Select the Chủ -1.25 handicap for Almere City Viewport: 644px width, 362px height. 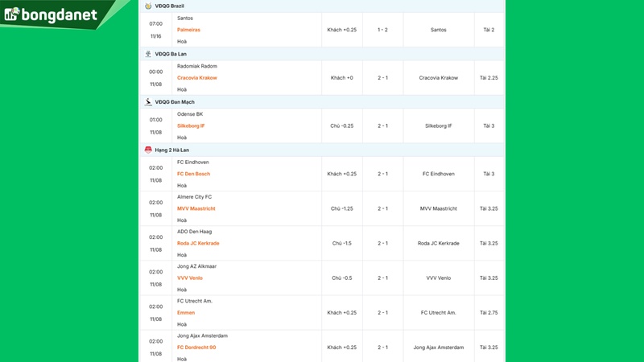click(x=341, y=208)
